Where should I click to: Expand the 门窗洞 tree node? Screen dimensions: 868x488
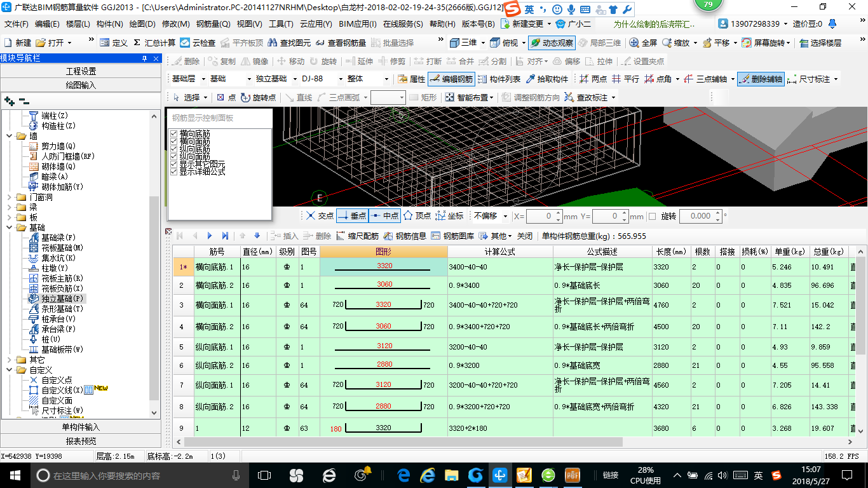(9, 198)
